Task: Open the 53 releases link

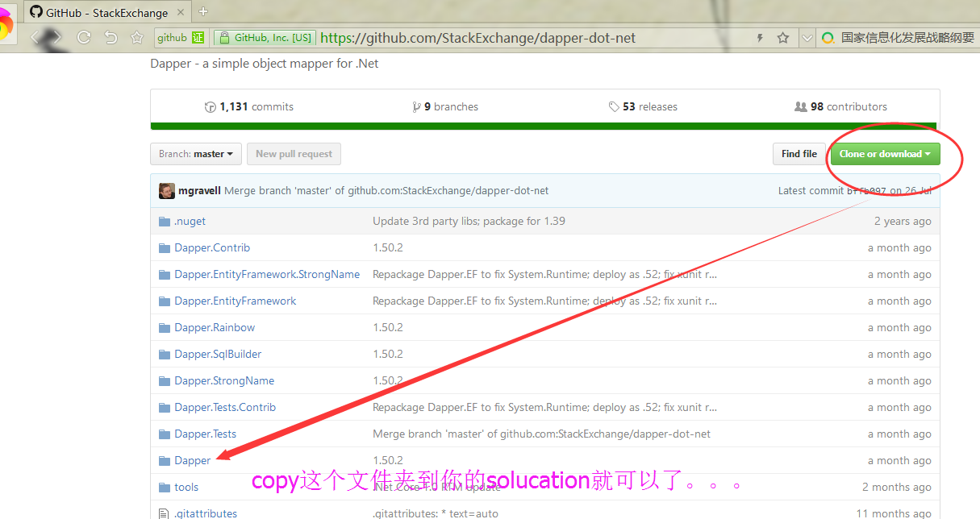Action: tap(643, 106)
